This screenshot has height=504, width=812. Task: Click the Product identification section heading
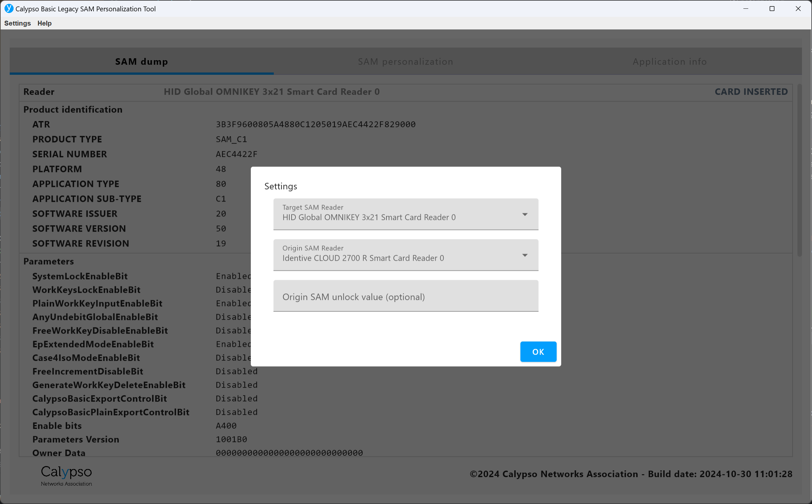73,110
